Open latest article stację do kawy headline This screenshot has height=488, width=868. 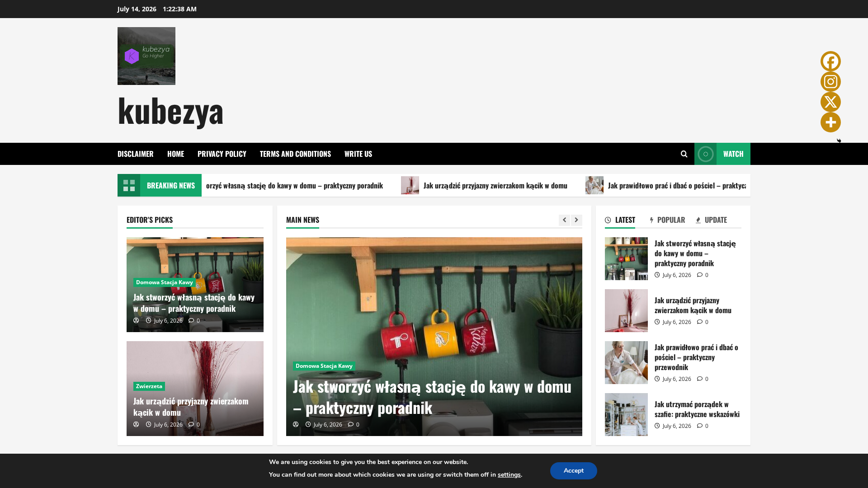pos(695,253)
